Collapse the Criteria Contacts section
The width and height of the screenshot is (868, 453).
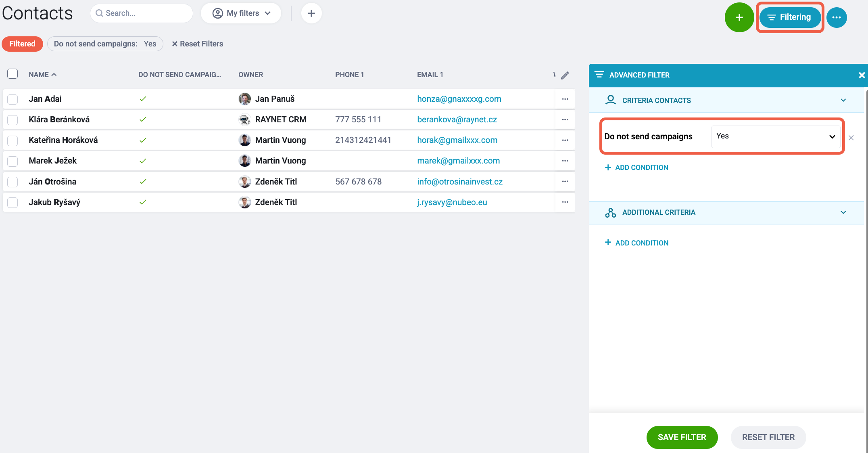click(x=843, y=100)
